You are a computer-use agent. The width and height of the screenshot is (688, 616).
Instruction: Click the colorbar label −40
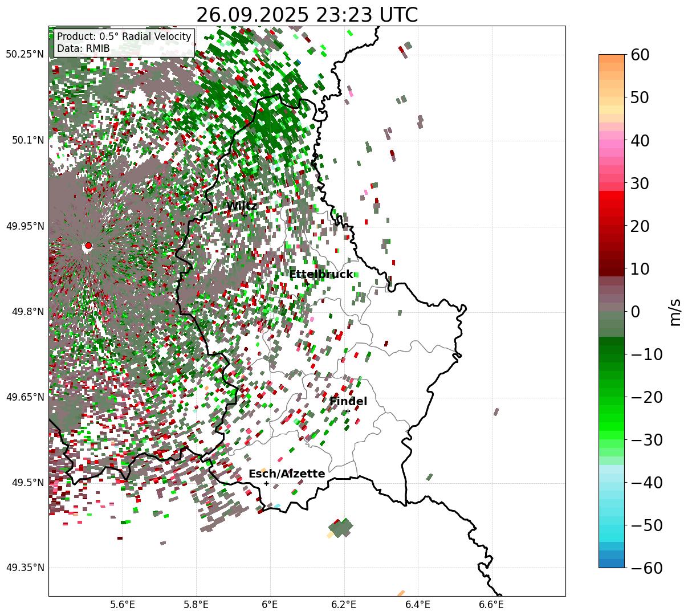coord(646,482)
